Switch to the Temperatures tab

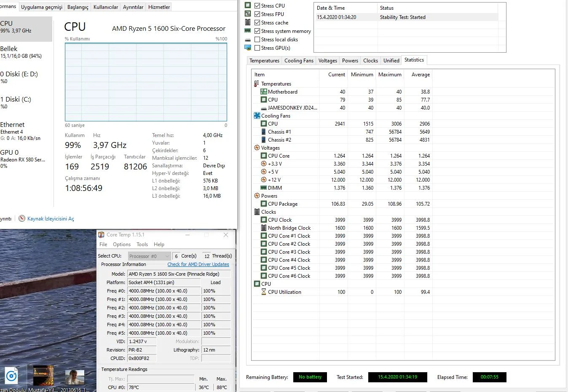(264, 61)
